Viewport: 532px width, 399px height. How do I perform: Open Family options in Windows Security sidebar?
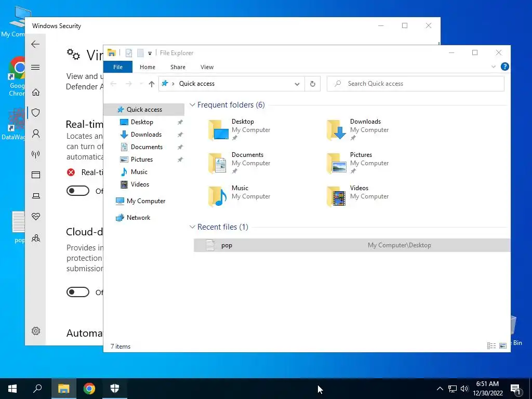click(x=36, y=238)
